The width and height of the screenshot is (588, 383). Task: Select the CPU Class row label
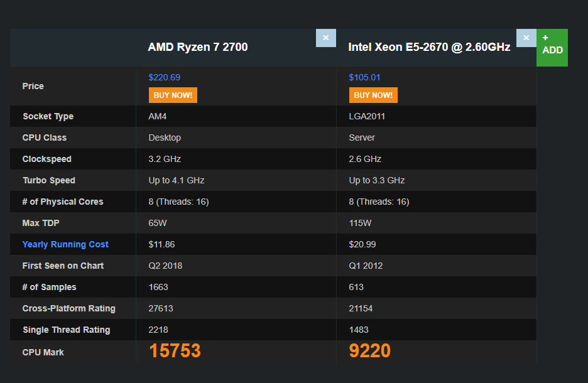tap(44, 138)
